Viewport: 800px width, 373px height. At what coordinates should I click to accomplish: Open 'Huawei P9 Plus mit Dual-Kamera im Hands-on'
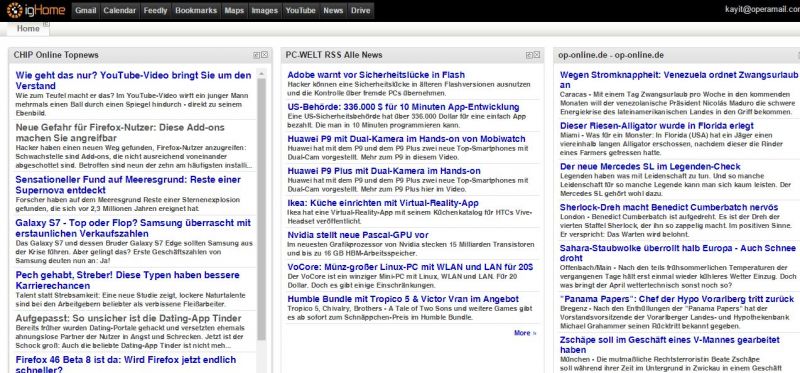384,171
